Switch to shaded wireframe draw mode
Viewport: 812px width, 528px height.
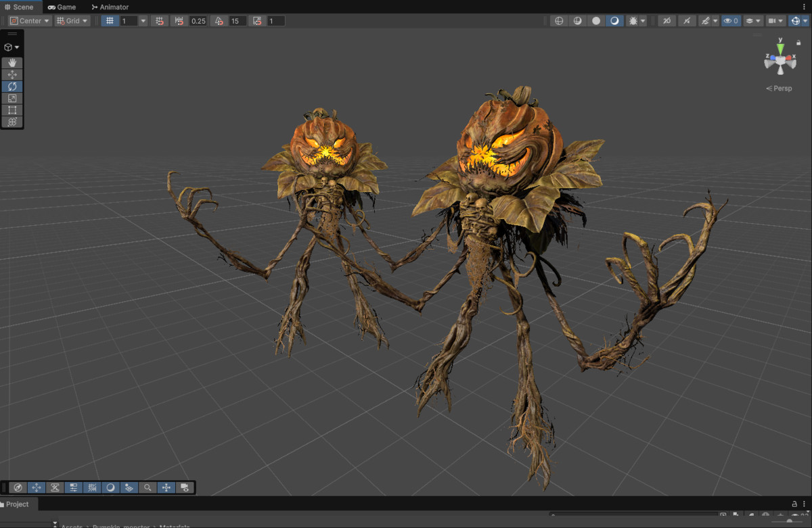pos(577,21)
